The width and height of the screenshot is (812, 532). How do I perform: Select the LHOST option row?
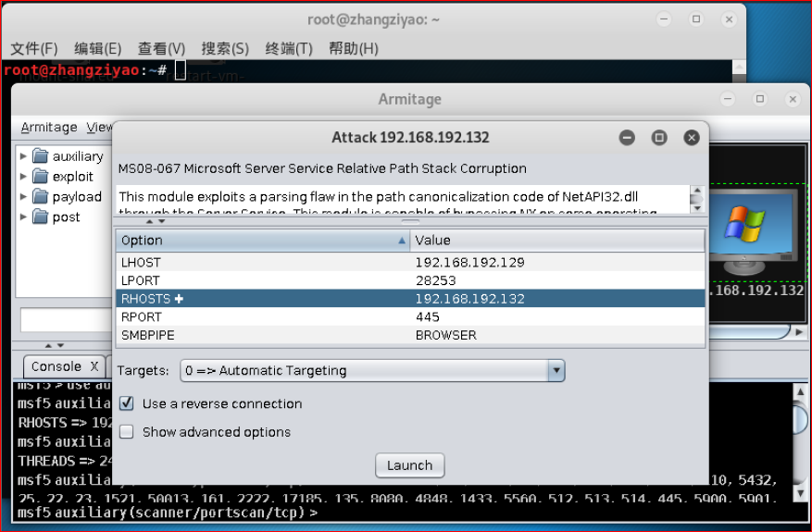click(410, 263)
